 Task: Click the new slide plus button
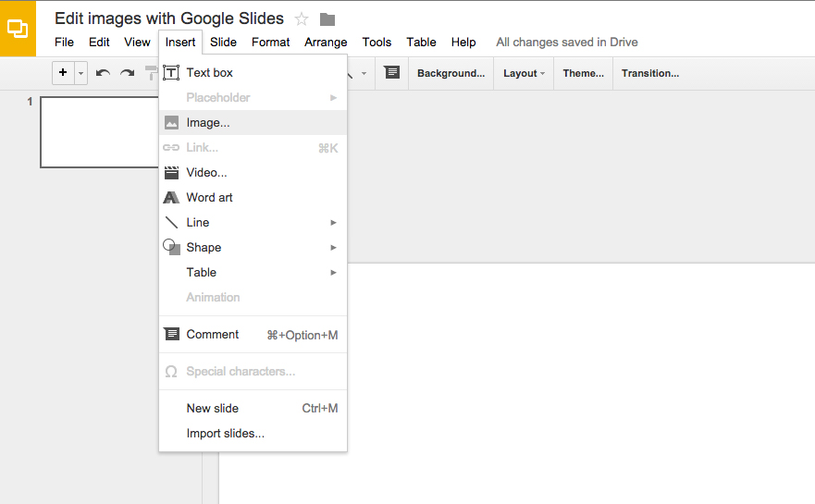tap(63, 73)
